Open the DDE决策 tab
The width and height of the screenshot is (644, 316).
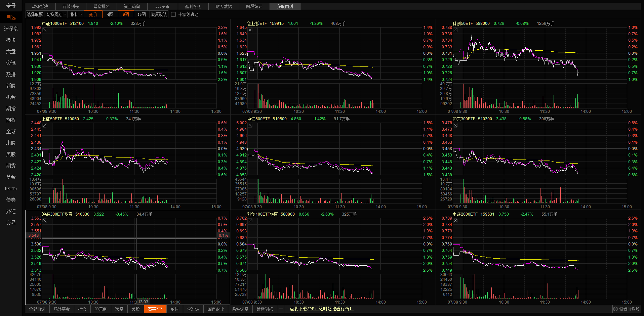(162, 6)
